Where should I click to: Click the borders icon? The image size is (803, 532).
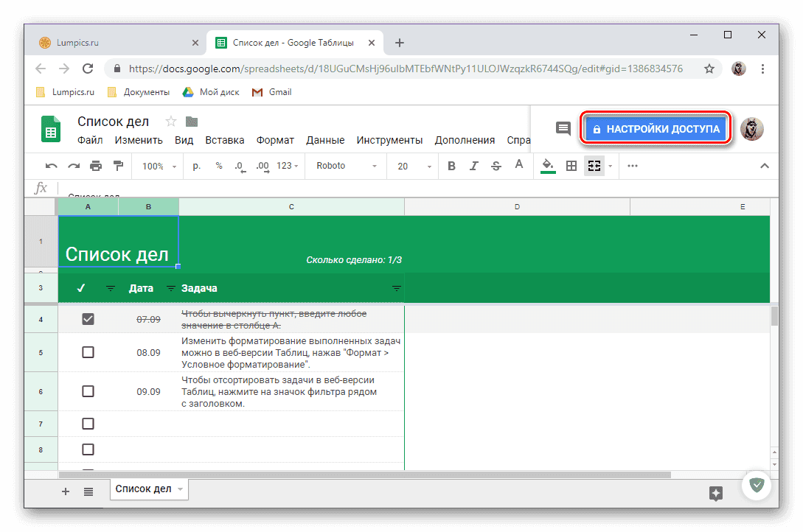point(571,166)
